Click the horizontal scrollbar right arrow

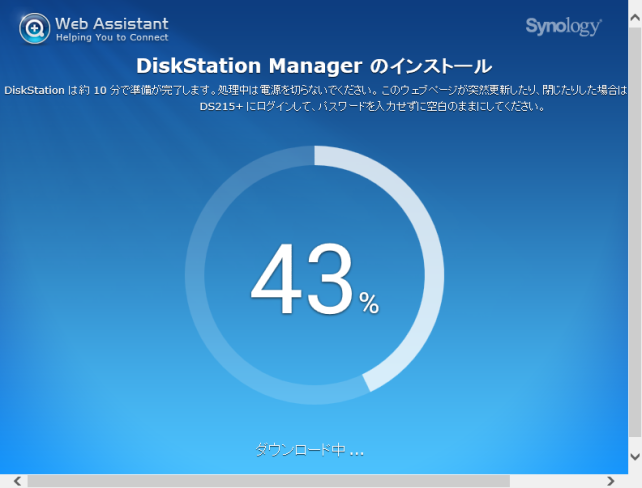611,481
